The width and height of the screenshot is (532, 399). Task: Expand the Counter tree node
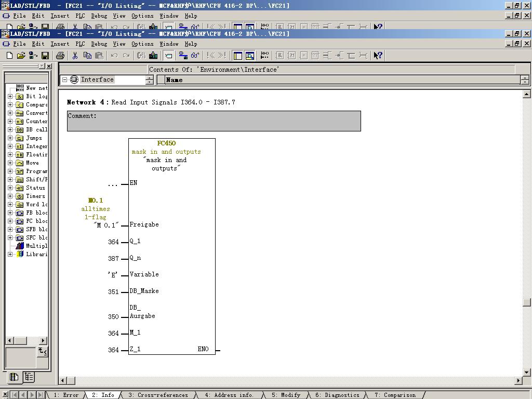(10, 121)
